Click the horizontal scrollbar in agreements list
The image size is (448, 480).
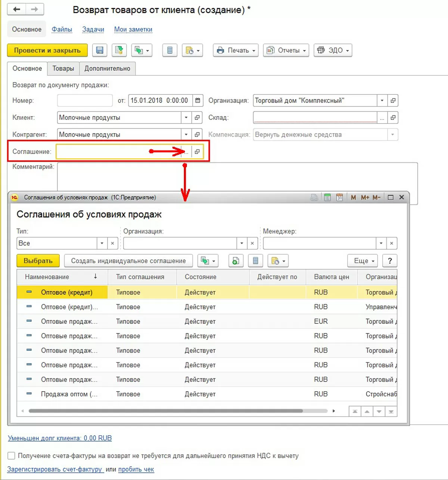[x=166, y=411]
